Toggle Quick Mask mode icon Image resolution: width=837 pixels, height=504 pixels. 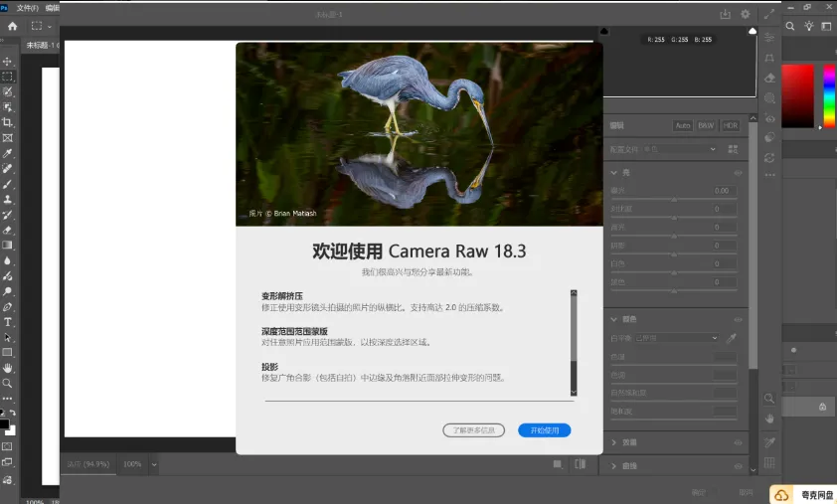(x=8, y=446)
